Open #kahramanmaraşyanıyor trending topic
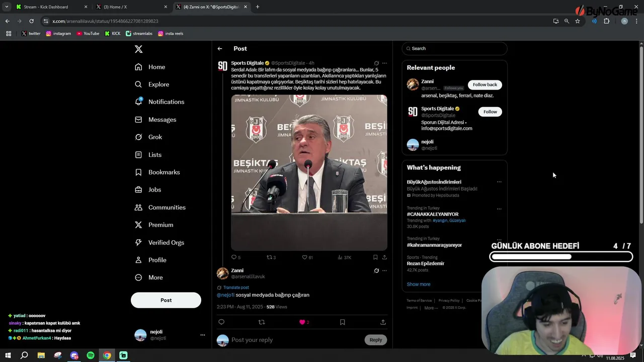The image size is (644, 362). [434, 245]
